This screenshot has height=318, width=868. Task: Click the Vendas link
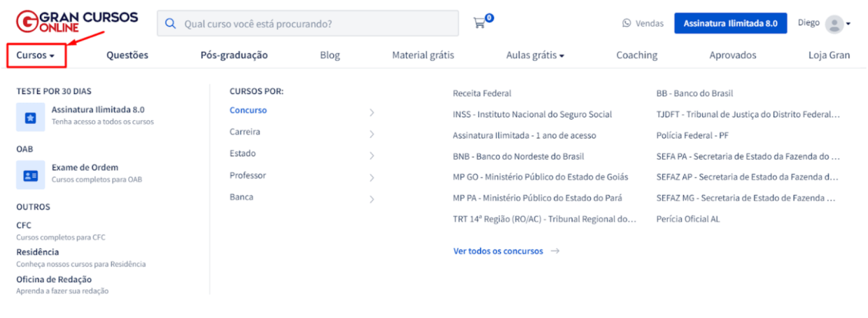point(650,23)
